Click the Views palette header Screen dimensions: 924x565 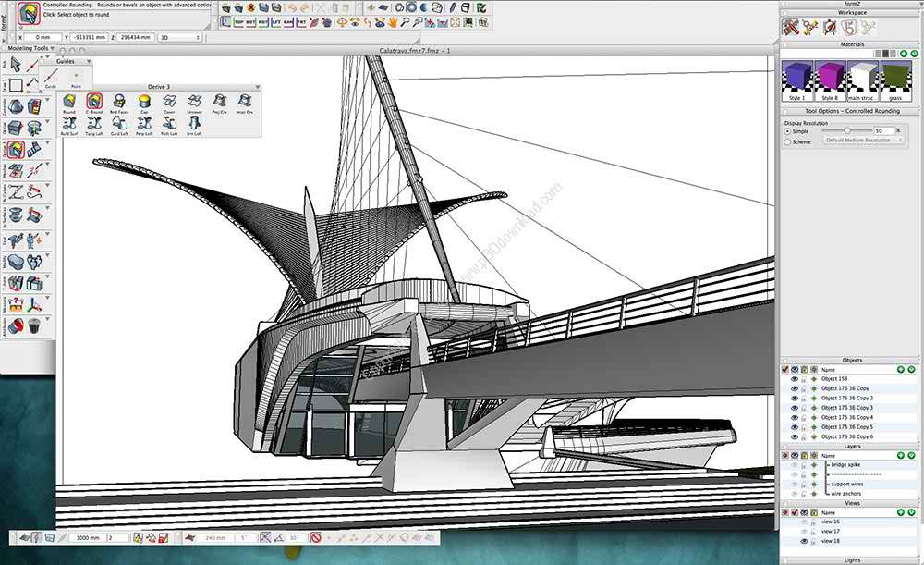pos(852,503)
